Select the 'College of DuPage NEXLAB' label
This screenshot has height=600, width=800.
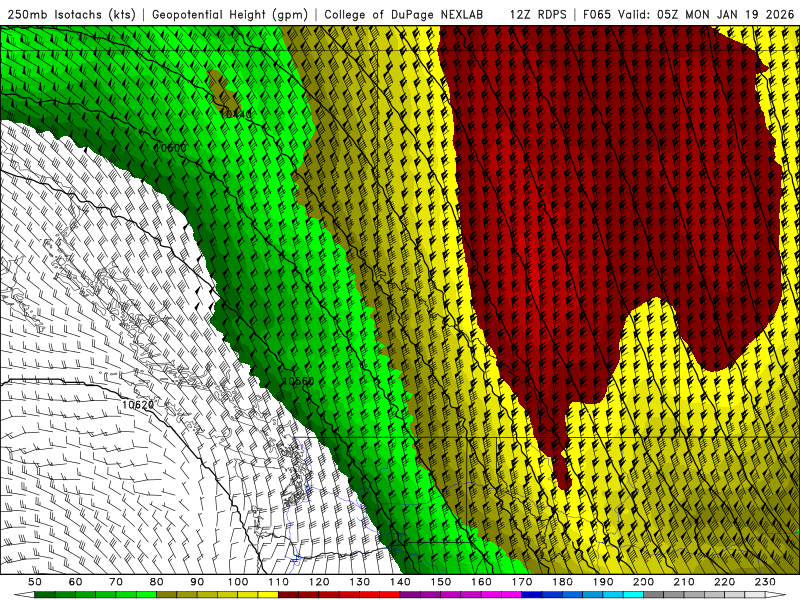[x=404, y=14]
